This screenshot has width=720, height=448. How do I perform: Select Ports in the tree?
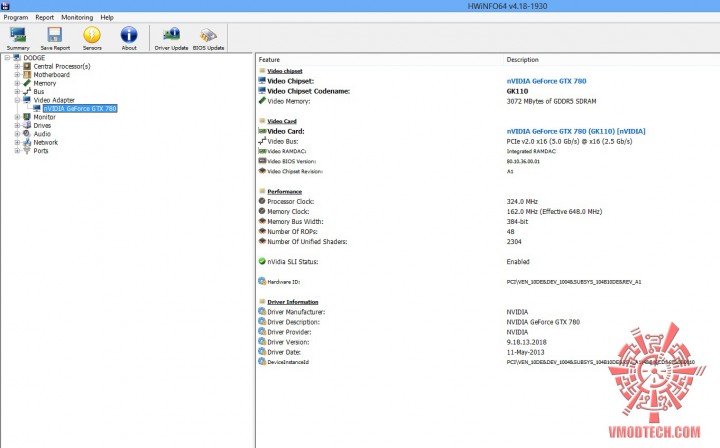pos(40,151)
